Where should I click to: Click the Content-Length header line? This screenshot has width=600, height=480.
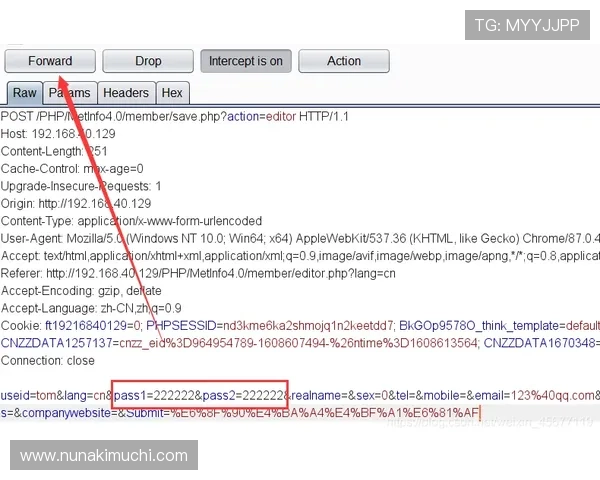pyautogui.click(x=54, y=151)
